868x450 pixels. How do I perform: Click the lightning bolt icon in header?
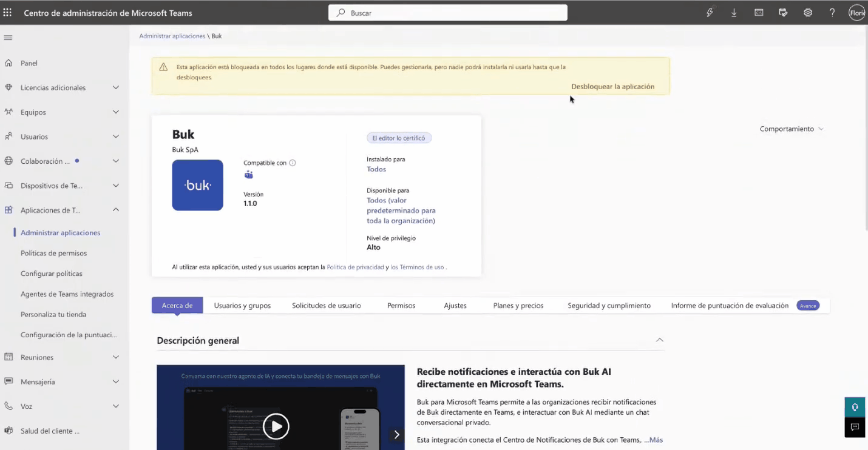[710, 13]
